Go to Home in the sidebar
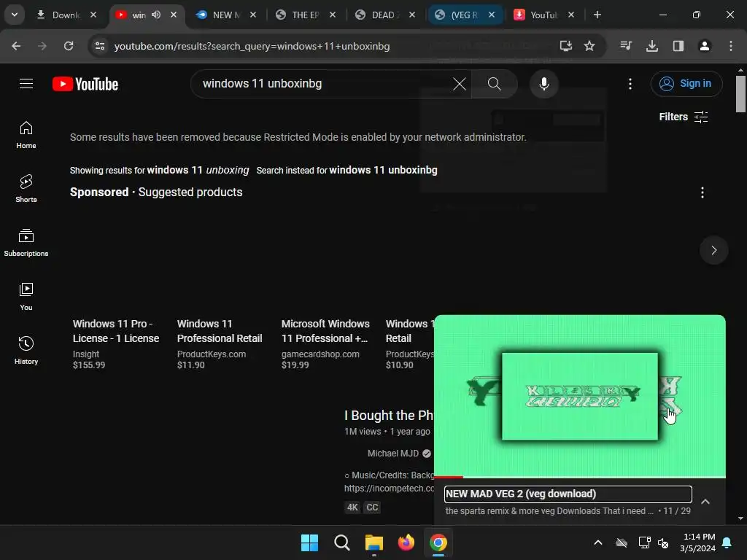 [x=26, y=135]
